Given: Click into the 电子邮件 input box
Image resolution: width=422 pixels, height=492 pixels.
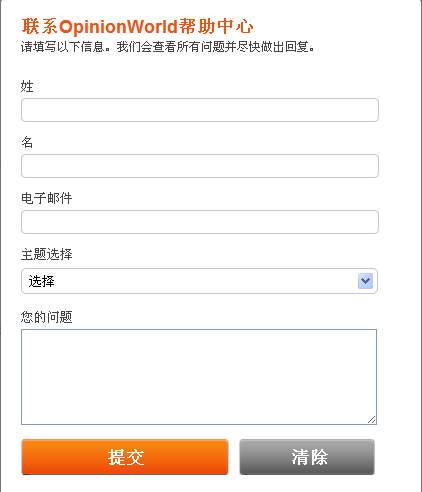Looking at the screenshot, I should (200, 222).
